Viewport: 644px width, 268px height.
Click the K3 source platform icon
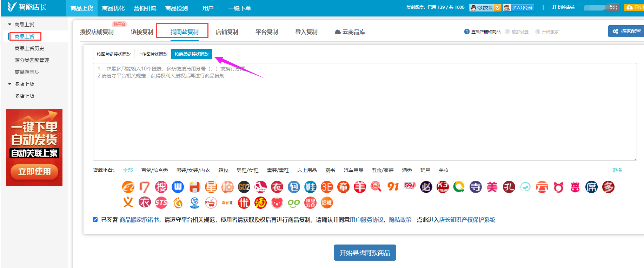[443, 187]
